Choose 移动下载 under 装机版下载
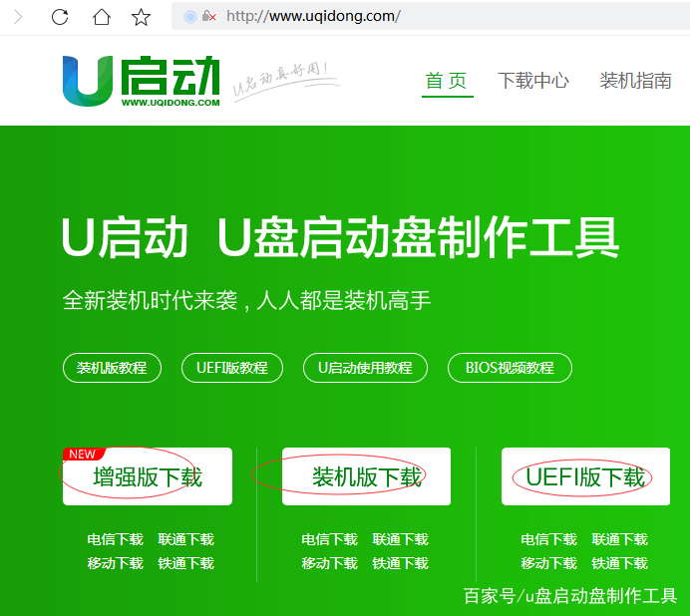The image size is (690, 616). [x=330, y=563]
